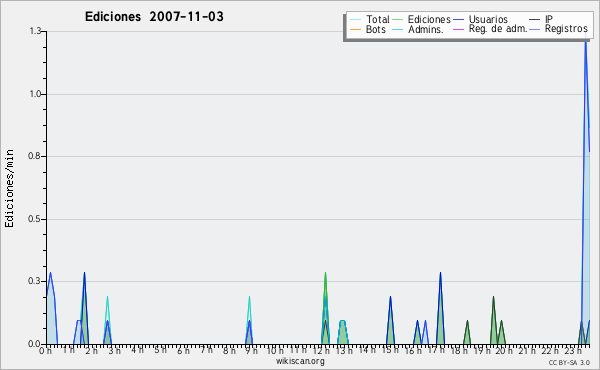Click the Ediciones/min vertical axis label

9,189
